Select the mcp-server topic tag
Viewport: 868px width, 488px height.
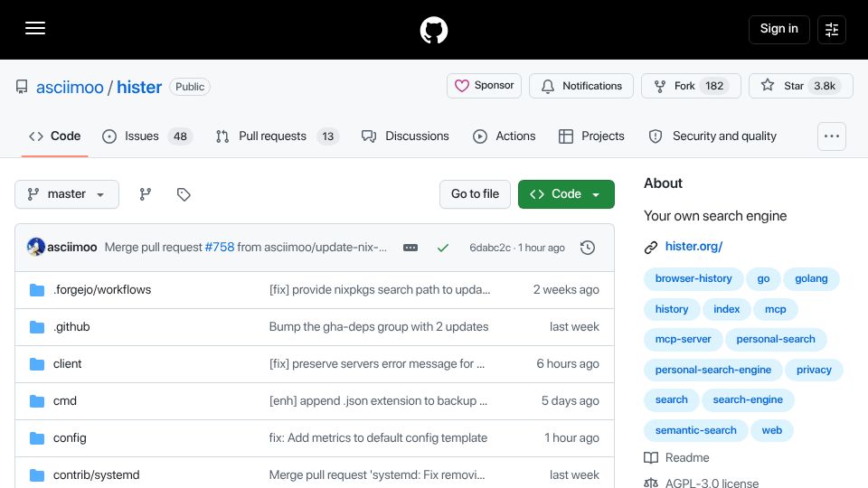684,339
